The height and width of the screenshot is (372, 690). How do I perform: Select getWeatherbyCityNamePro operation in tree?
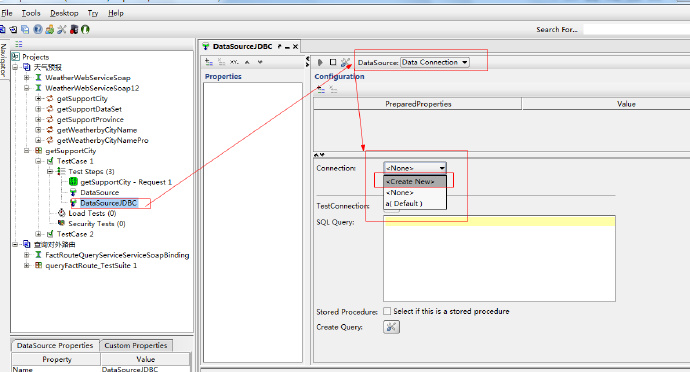(103, 140)
